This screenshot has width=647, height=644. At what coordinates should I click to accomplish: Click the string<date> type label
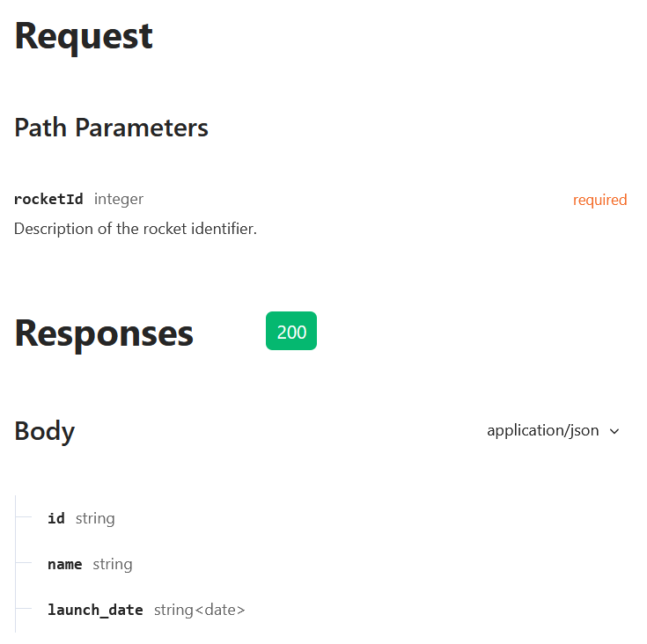200,610
